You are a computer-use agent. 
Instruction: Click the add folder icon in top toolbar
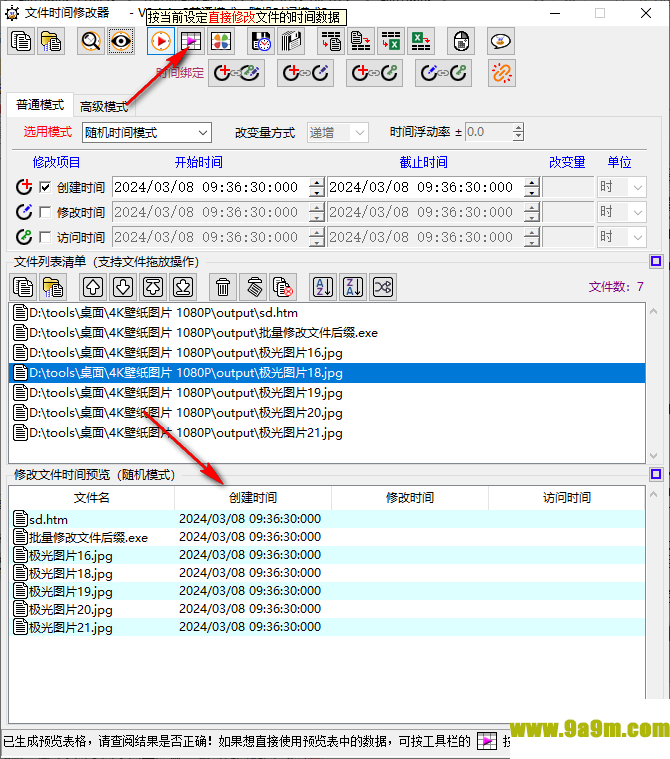click(51, 41)
